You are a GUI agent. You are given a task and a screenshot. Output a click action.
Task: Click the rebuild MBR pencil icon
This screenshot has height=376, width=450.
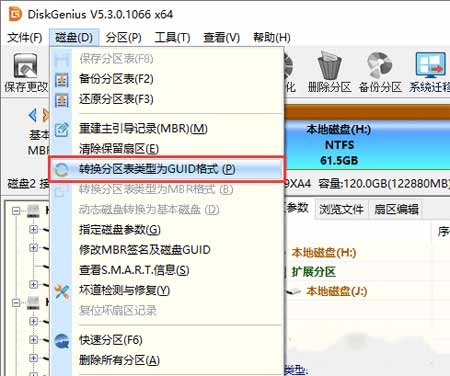point(62,129)
